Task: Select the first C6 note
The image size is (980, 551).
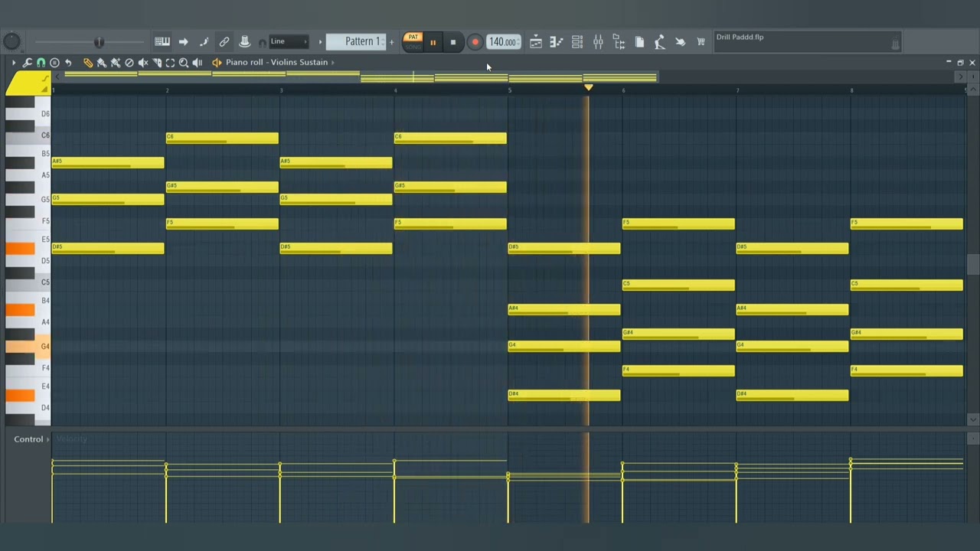Action: click(222, 138)
